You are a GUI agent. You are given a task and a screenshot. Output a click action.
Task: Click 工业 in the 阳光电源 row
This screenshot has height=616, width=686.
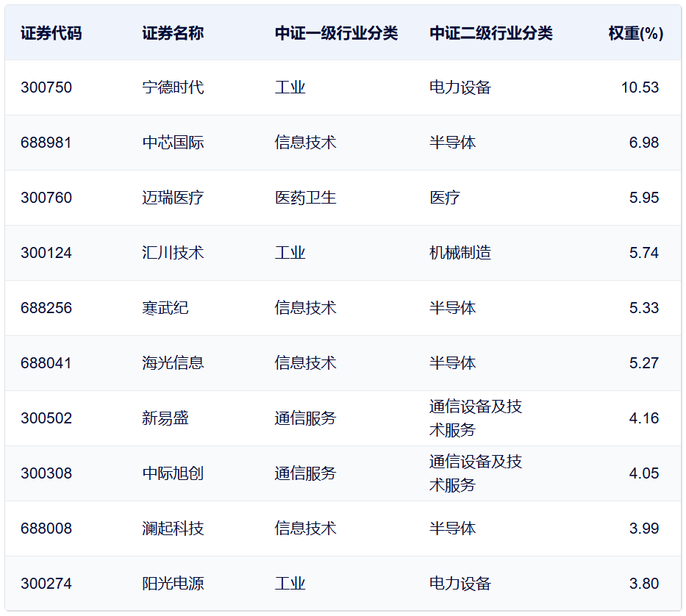tap(290, 584)
